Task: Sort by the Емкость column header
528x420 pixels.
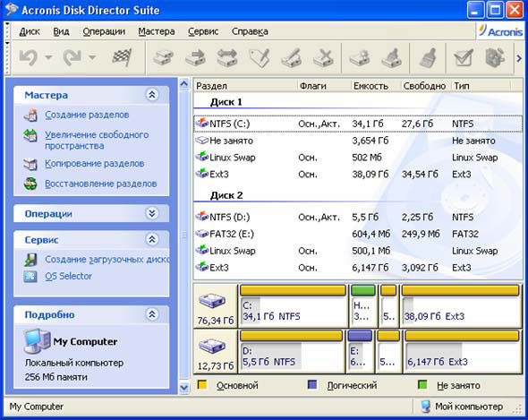Action: coord(375,86)
